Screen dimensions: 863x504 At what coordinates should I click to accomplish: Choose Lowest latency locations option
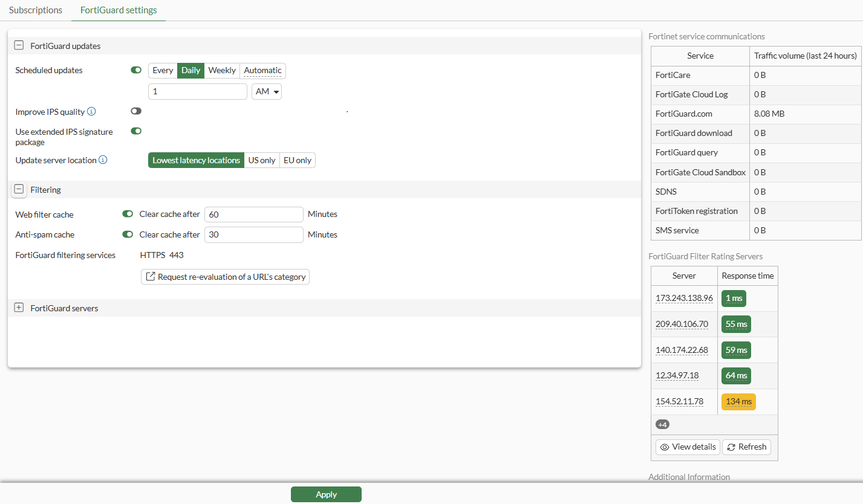point(196,160)
